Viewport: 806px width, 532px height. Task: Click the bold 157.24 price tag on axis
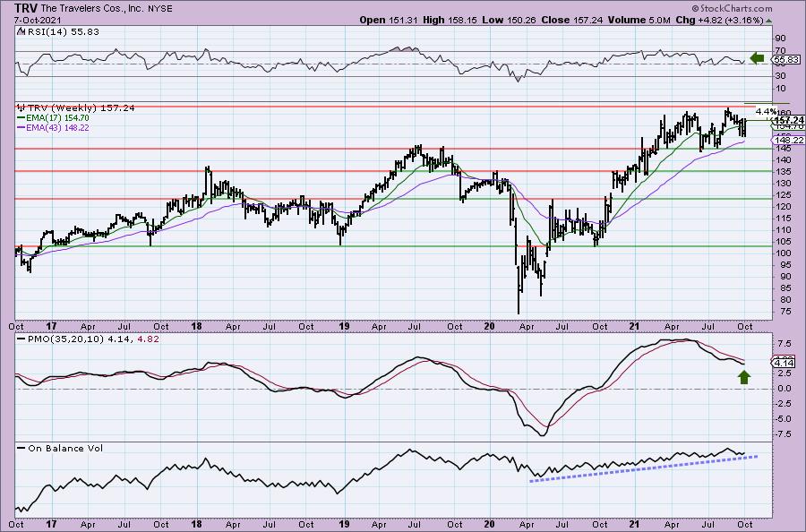pos(788,120)
